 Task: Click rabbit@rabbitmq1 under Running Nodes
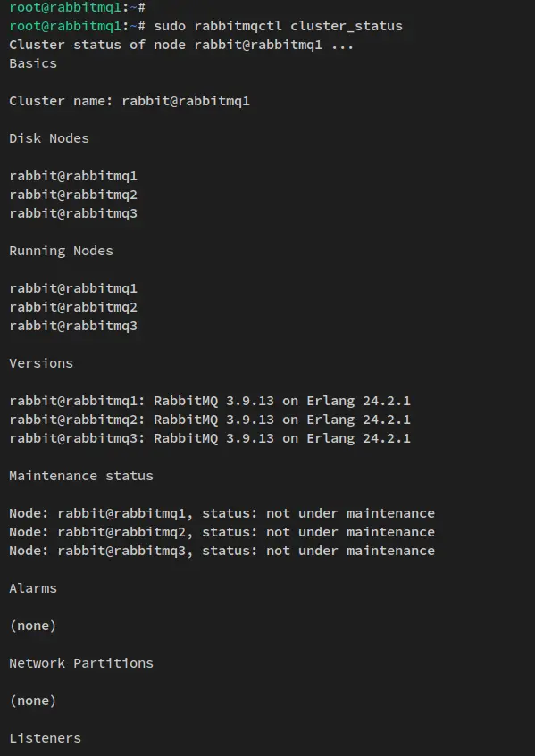[x=73, y=288]
